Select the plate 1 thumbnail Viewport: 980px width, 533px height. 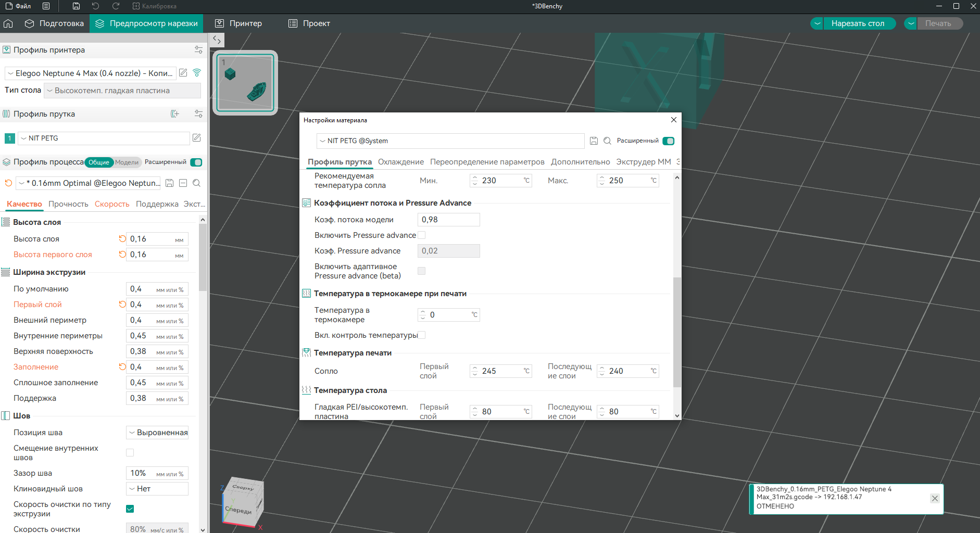(x=245, y=83)
